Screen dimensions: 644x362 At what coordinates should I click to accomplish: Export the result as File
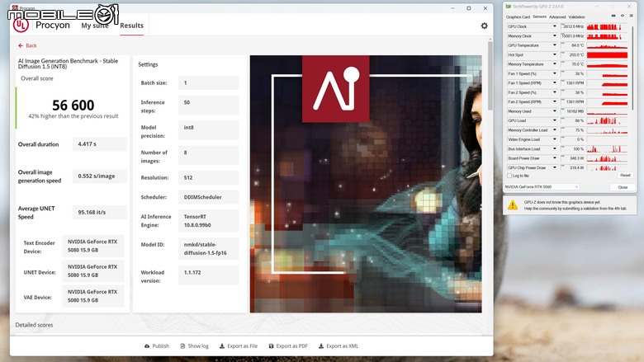tap(239, 346)
